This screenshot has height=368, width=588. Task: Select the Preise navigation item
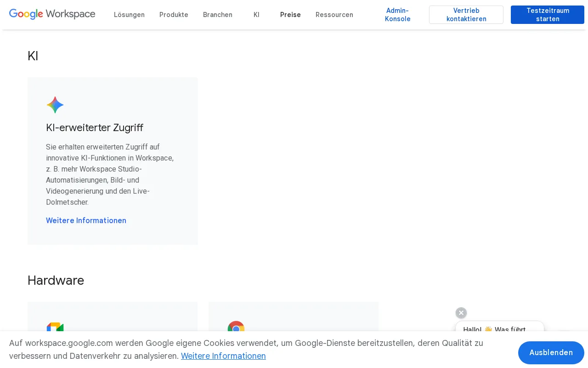[x=290, y=15]
